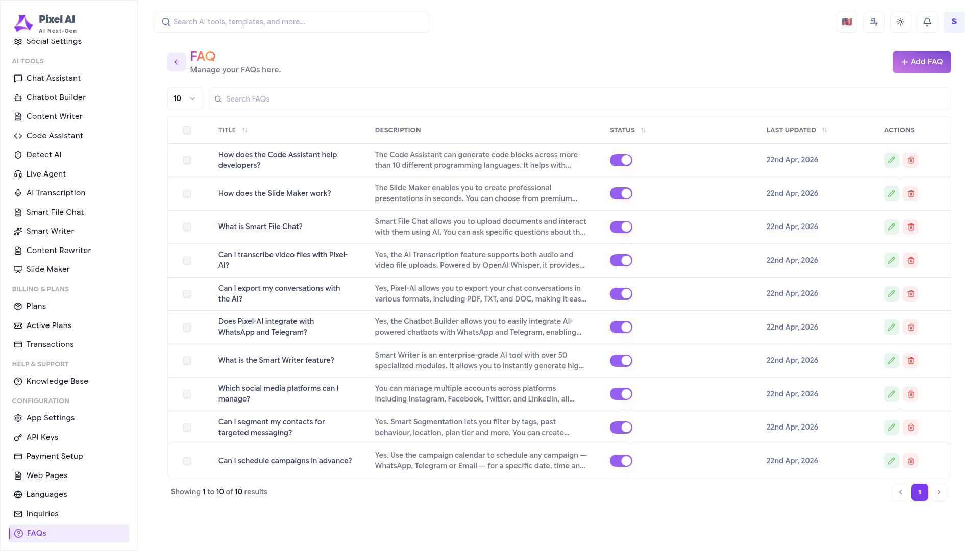Delete the export conversations FAQ
Viewport: 980px width, 551px height.
tap(911, 294)
